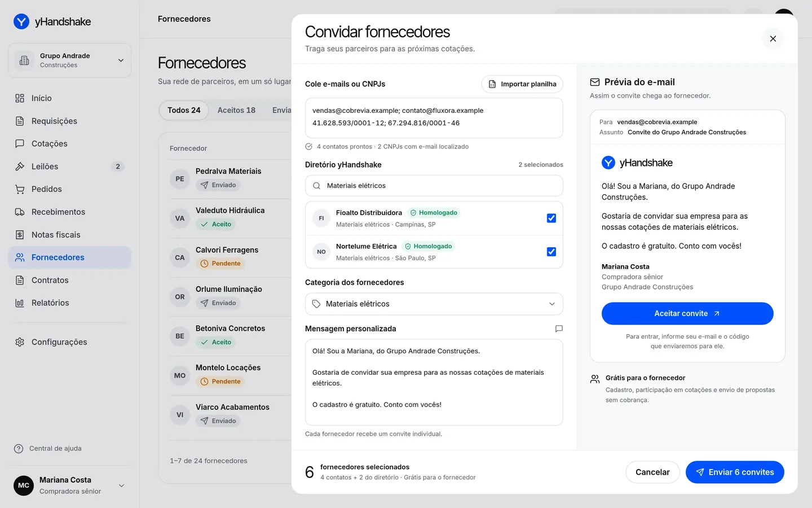812x508 pixels.
Task: Click the Relatórios chart icon
Action: (20, 303)
